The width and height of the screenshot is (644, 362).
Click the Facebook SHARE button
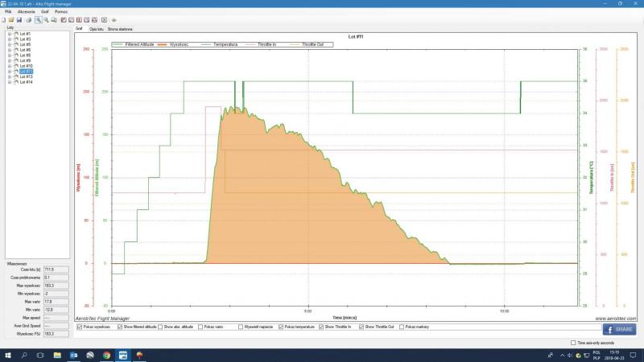click(619, 329)
